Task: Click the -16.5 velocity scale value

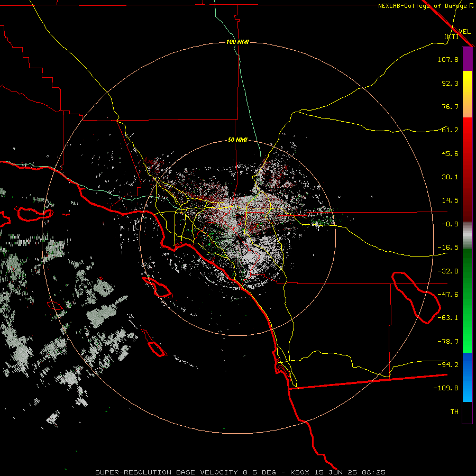Action: [448, 248]
